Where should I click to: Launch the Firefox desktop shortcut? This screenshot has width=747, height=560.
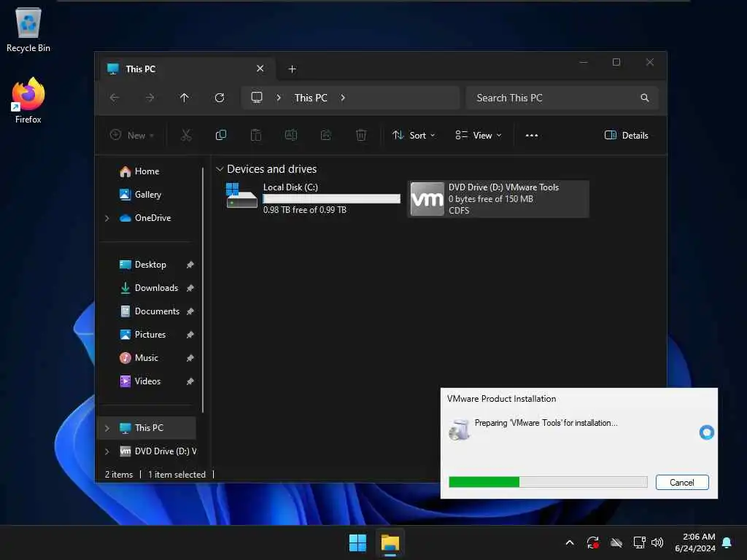[x=28, y=101]
